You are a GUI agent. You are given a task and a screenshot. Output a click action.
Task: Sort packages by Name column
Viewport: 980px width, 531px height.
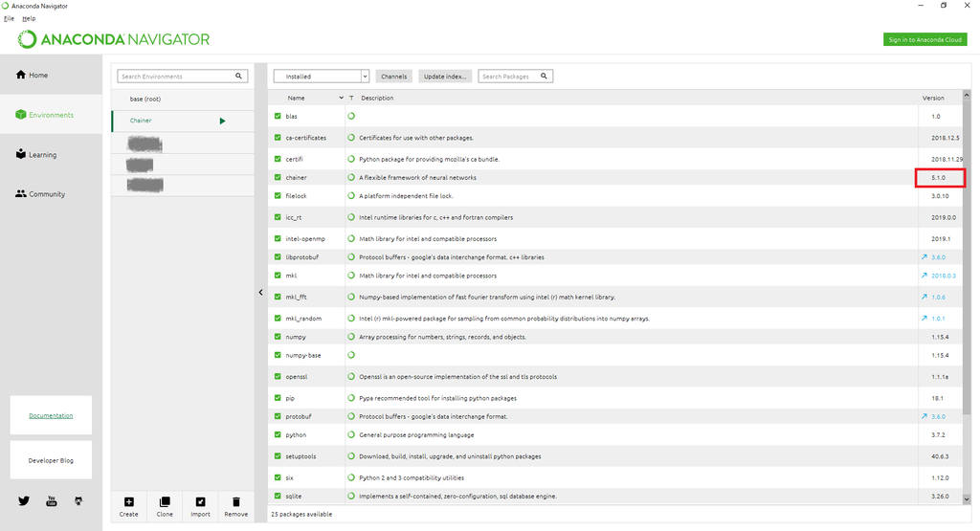(297, 99)
